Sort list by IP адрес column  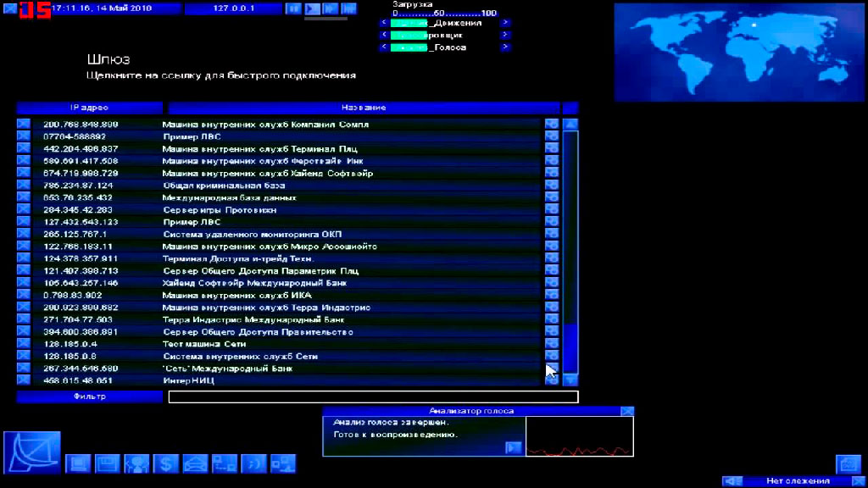(89, 108)
